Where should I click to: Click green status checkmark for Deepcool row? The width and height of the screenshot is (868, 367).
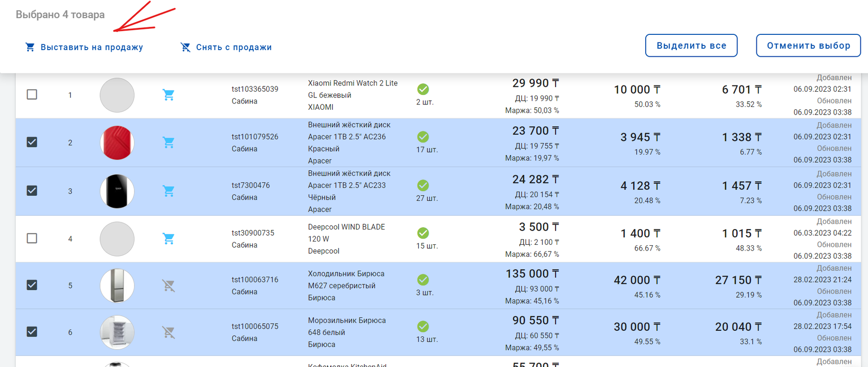coord(423,233)
